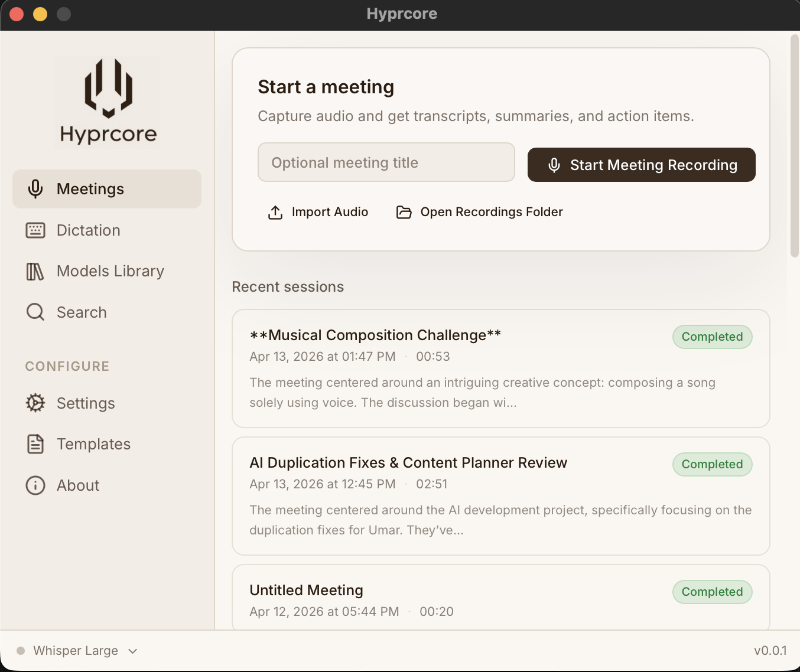
Task: Expand the Whisper Large model dropdown chevron
Action: [133, 651]
